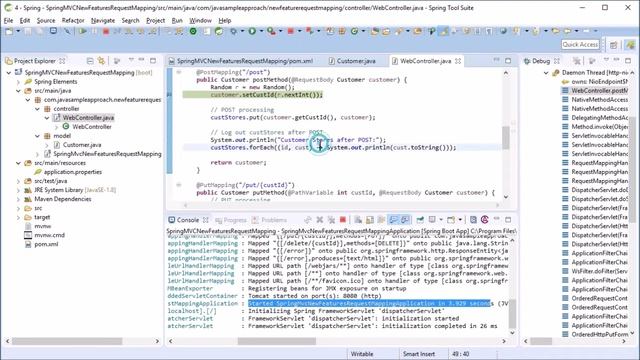Click the Clear Console icon
The height and width of the screenshot is (360, 640).
coord(358,220)
